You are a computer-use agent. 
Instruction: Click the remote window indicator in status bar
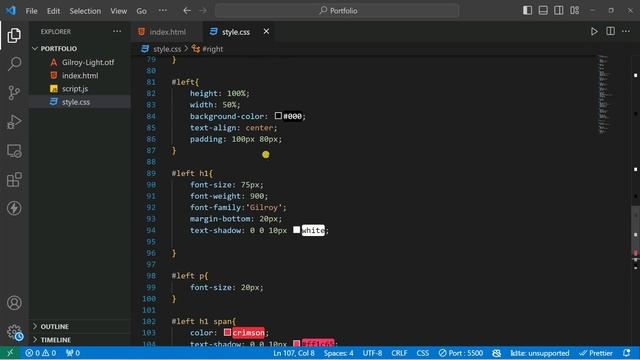pos(10,353)
